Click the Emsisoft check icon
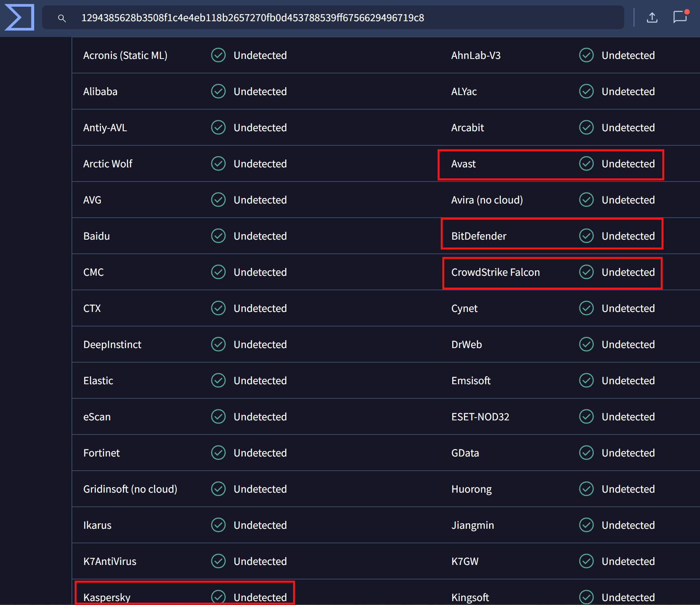This screenshot has width=700, height=605. point(586,381)
